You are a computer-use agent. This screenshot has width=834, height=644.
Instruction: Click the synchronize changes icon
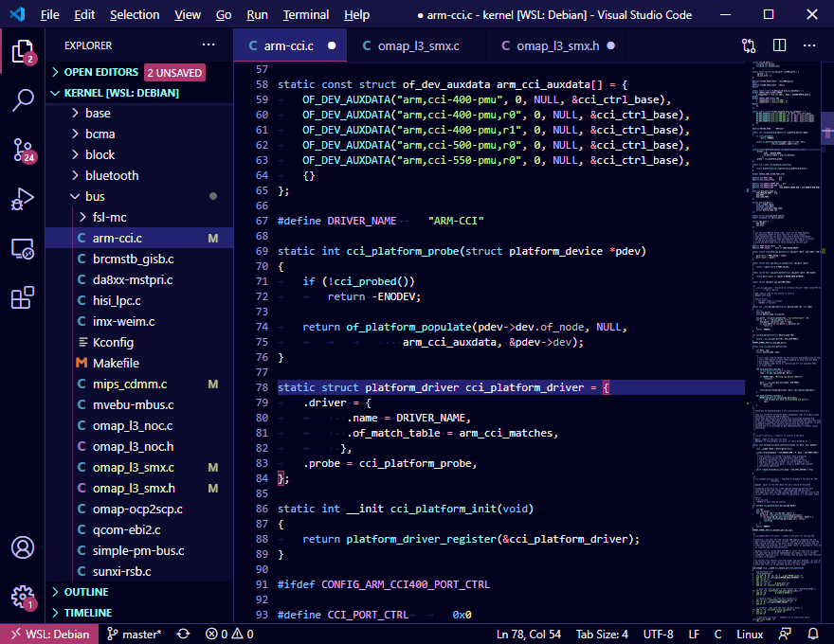pos(182,634)
